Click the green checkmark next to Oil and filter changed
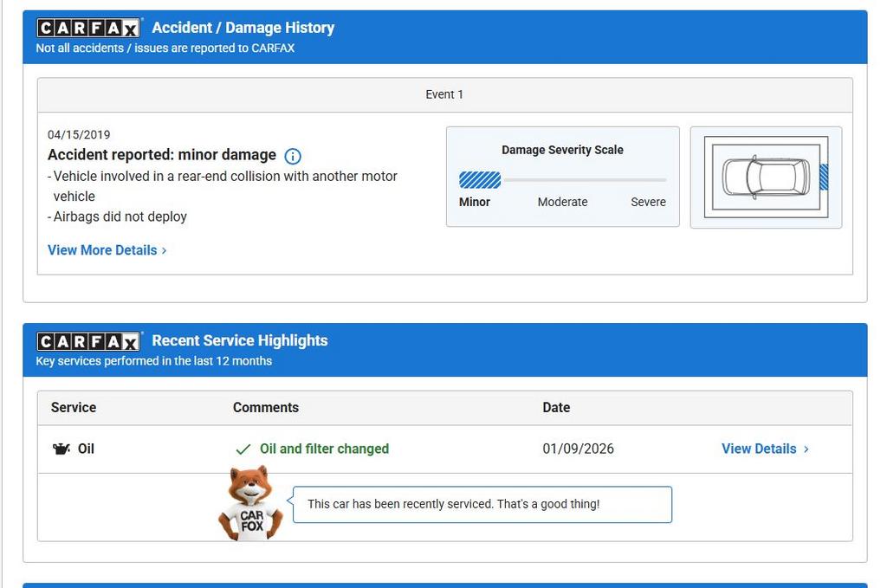 [x=243, y=449]
